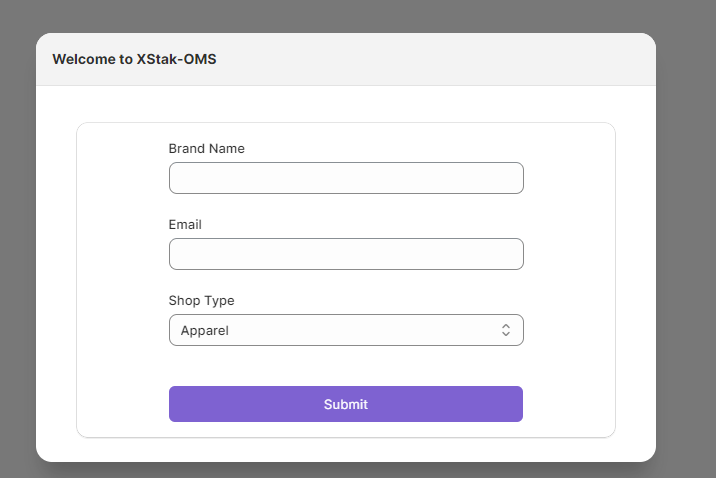
Task: Click into the Email input box
Action: point(346,254)
